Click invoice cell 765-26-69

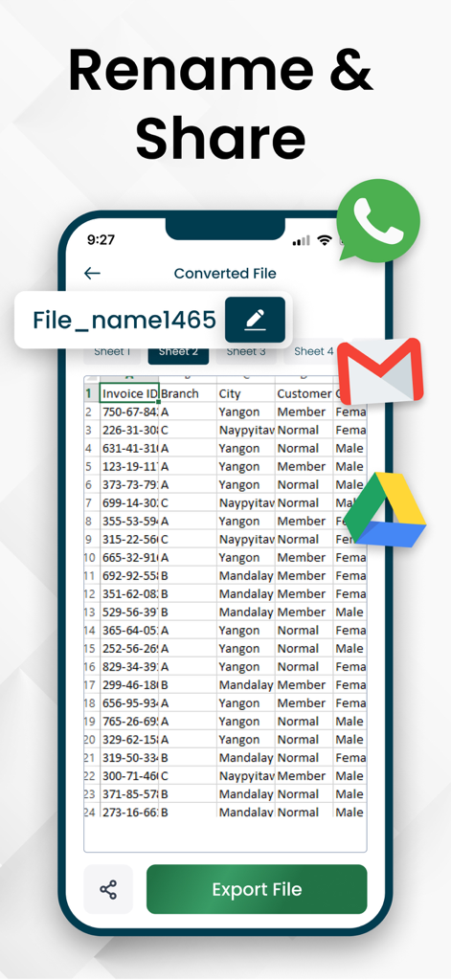(x=129, y=722)
